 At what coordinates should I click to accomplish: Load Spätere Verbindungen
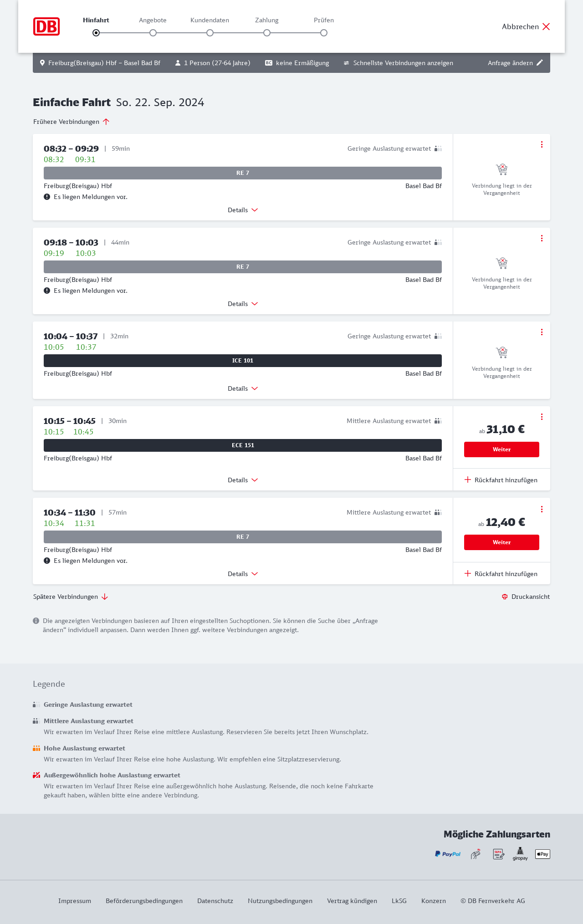pyautogui.click(x=71, y=597)
